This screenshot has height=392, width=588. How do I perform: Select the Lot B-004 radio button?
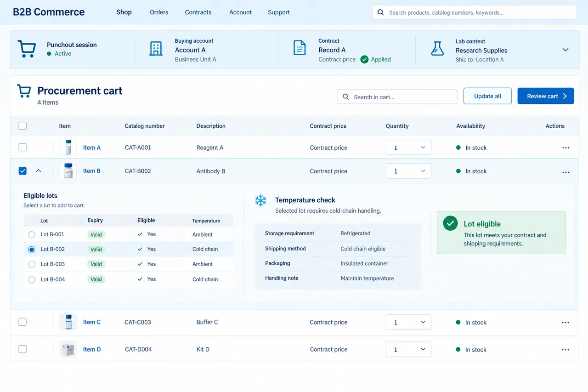click(x=32, y=279)
